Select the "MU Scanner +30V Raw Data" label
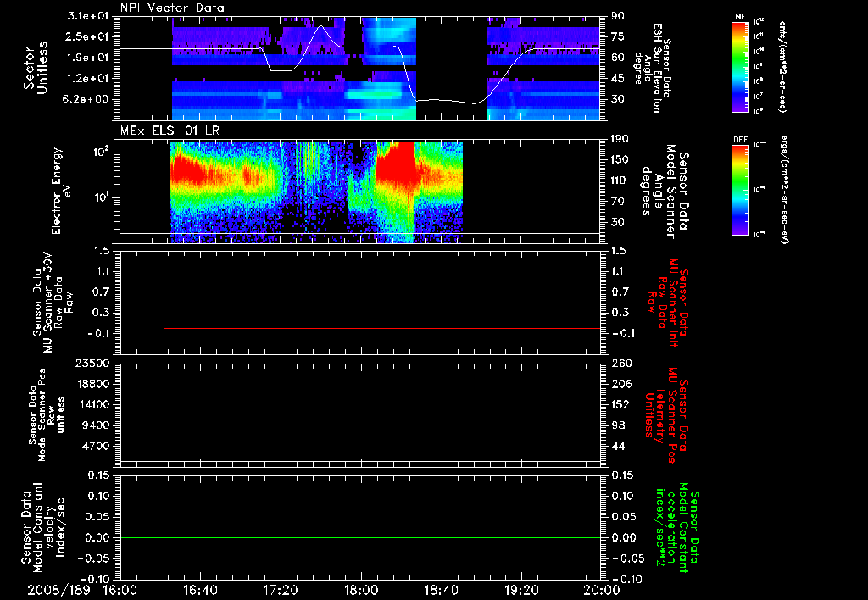This screenshot has width=868, height=600. coord(53,303)
